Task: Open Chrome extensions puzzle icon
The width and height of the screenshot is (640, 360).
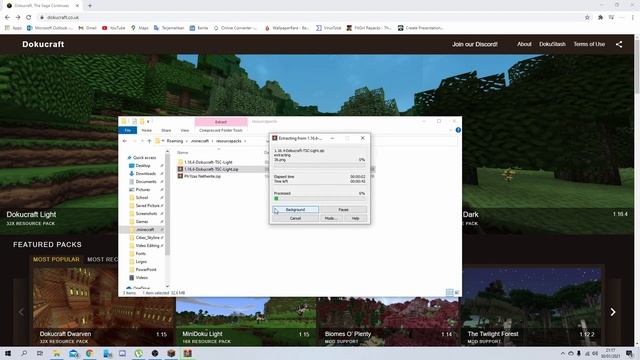Action: tap(600, 18)
